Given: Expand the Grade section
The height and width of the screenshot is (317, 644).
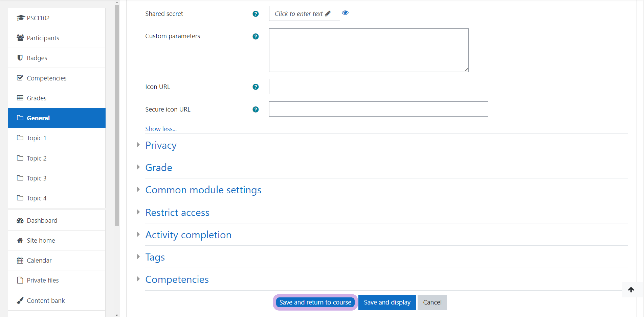Looking at the screenshot, I should [158, 168].
